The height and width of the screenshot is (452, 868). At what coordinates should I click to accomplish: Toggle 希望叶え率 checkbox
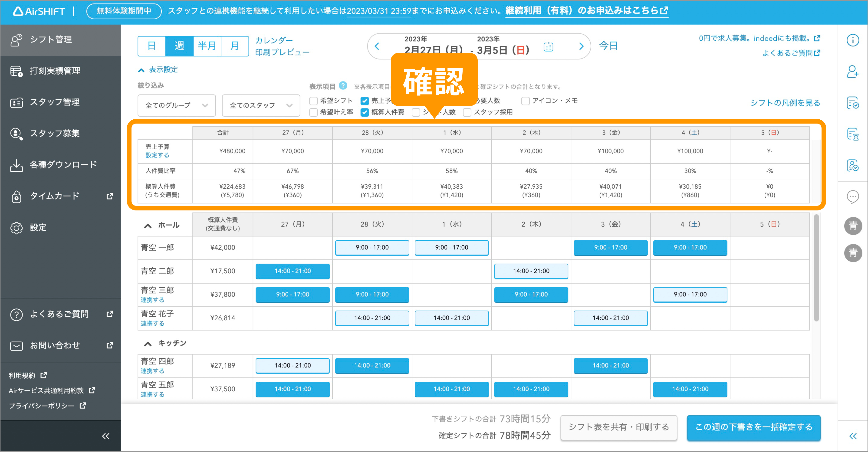(x=313, y=112)
